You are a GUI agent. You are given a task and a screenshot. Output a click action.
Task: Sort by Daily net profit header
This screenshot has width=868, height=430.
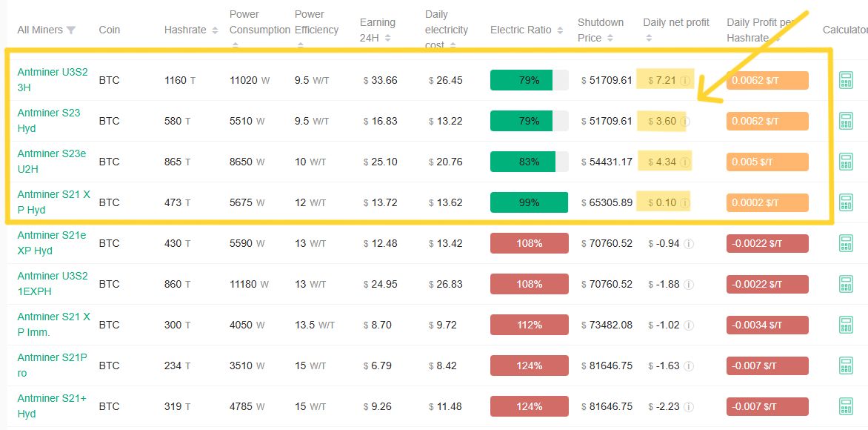tap(675, 22)
